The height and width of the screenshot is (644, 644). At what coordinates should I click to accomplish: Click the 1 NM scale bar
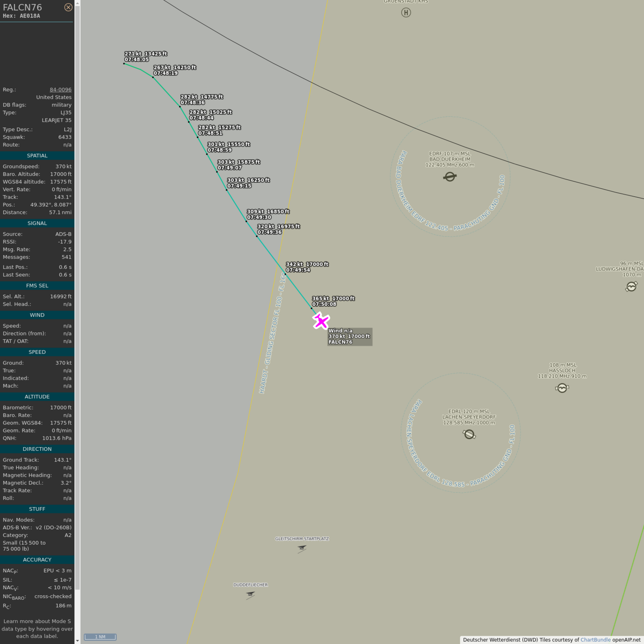[100, 637]
